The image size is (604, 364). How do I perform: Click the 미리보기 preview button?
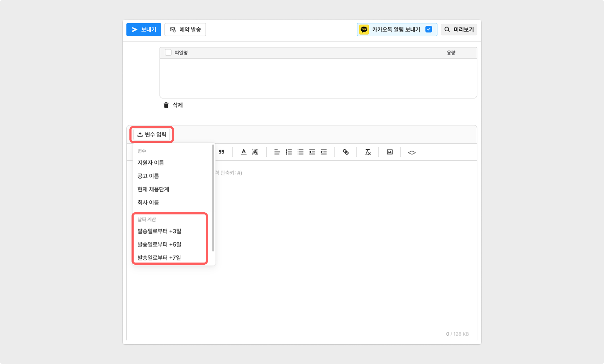(x=459, y=30)
